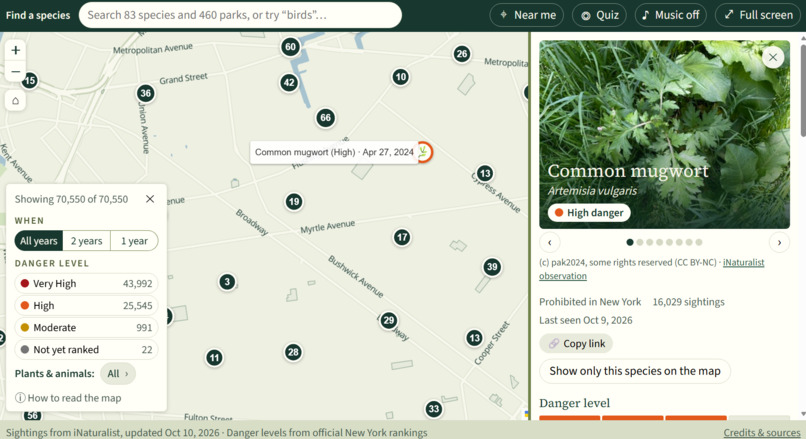Open the How to read the map info
Screen dimensions: 806x439
pos(68,398)
